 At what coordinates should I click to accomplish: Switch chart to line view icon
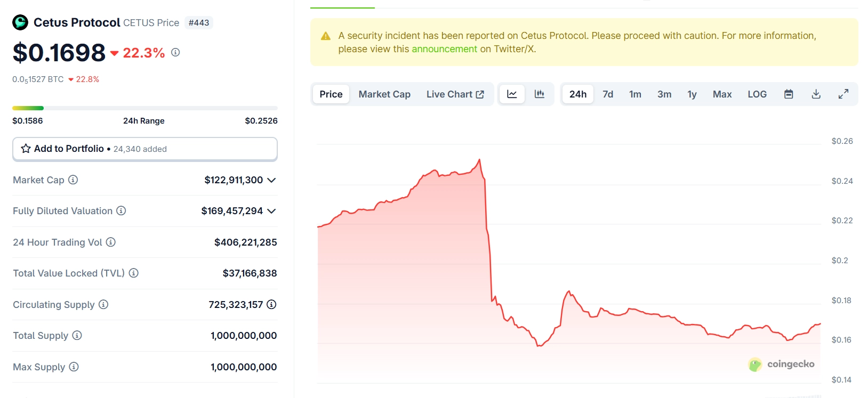512,94
